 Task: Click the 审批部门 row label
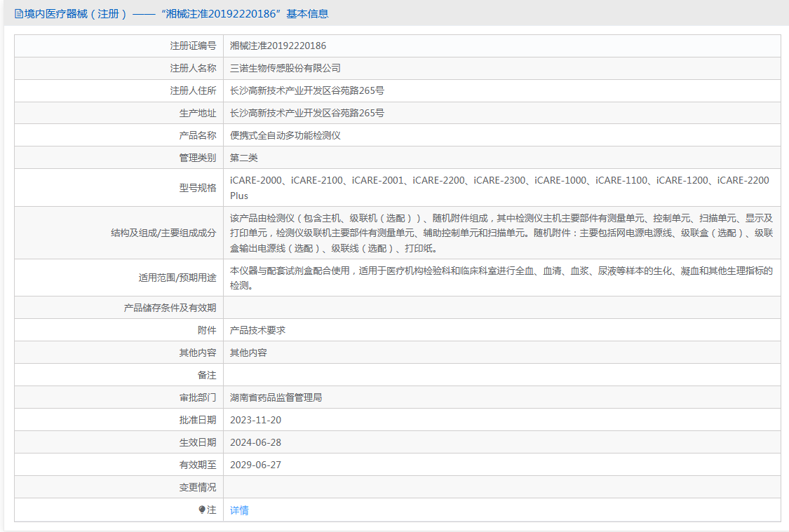(x=198, y=397)
